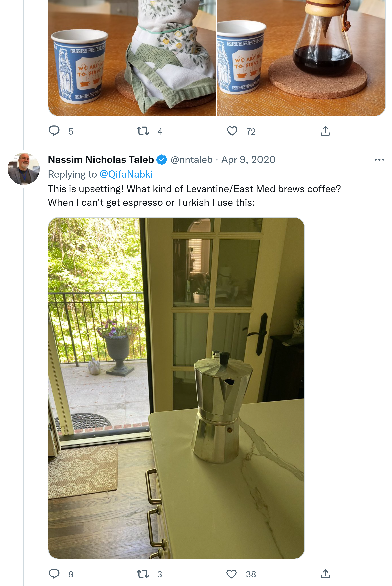This screenshot has height=586, width=392.
Task: Reply to the top coffee cup tweet
Action: (54, 131)
